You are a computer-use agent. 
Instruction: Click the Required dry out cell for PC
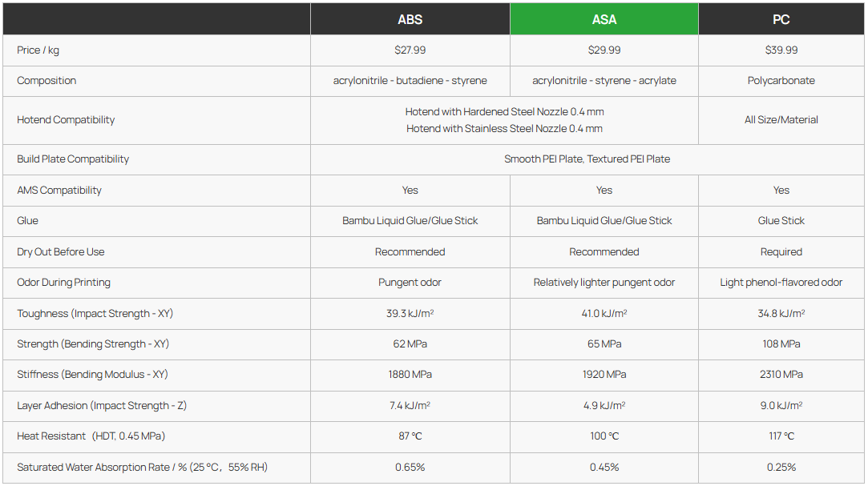[x=781, y=252]
